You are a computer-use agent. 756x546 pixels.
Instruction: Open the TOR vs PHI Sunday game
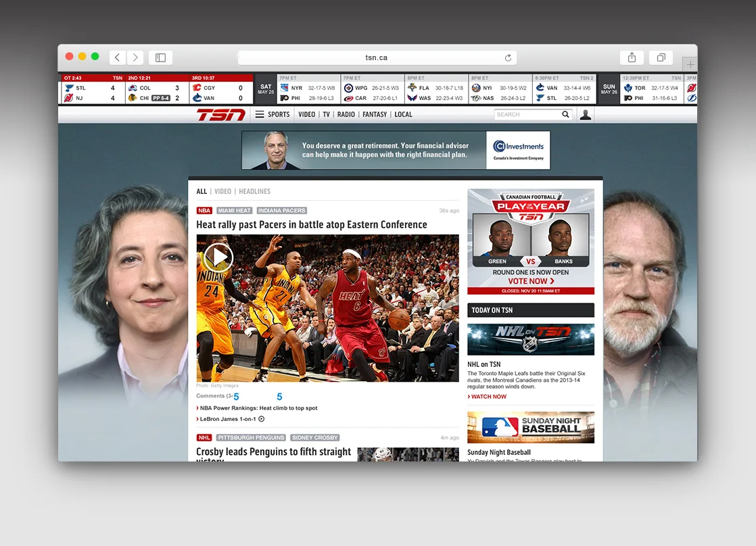tap(652, 89)
